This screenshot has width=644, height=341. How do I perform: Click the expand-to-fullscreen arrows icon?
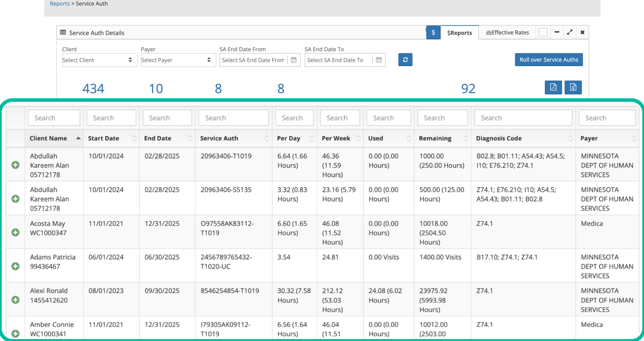coord(570,32)
